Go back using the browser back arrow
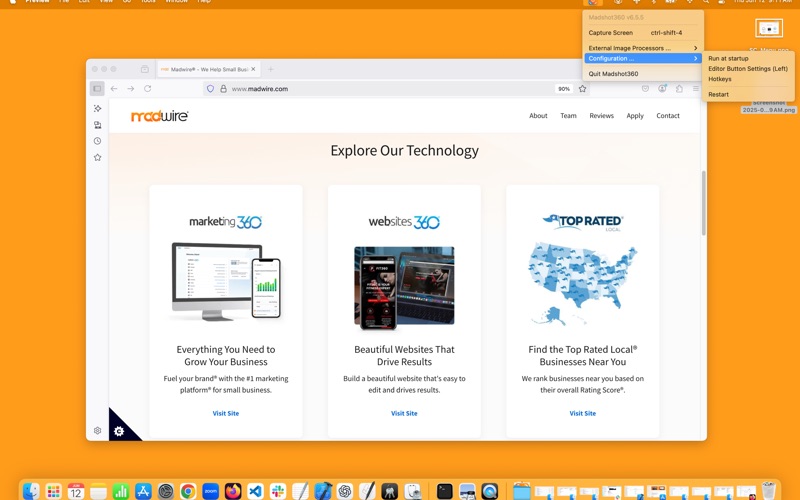Viewport: 800px width, 500px height. (114, 88)
